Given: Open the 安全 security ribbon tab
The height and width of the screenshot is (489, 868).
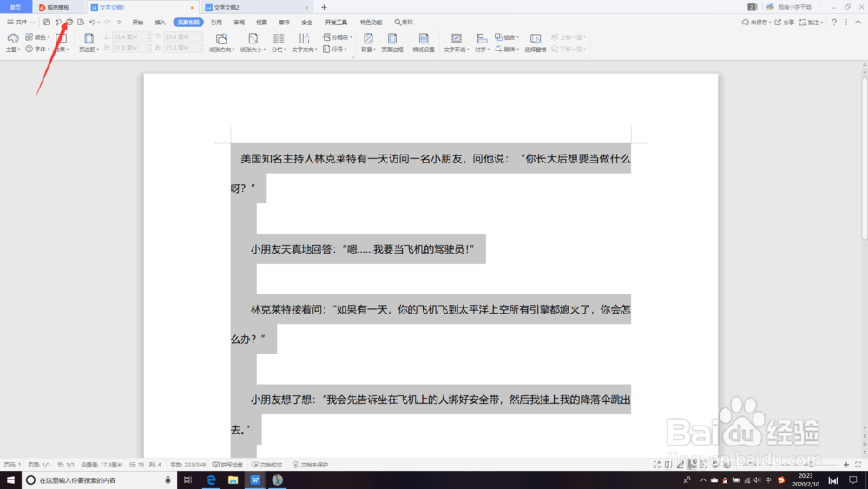Looking at the screenshot, I should [306, 23].
